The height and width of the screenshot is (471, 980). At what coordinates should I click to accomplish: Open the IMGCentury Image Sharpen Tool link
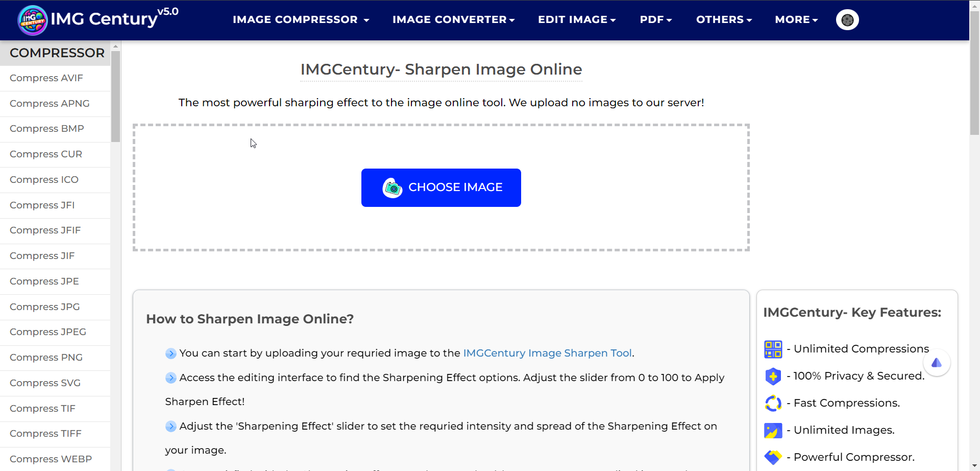point(547,353)
